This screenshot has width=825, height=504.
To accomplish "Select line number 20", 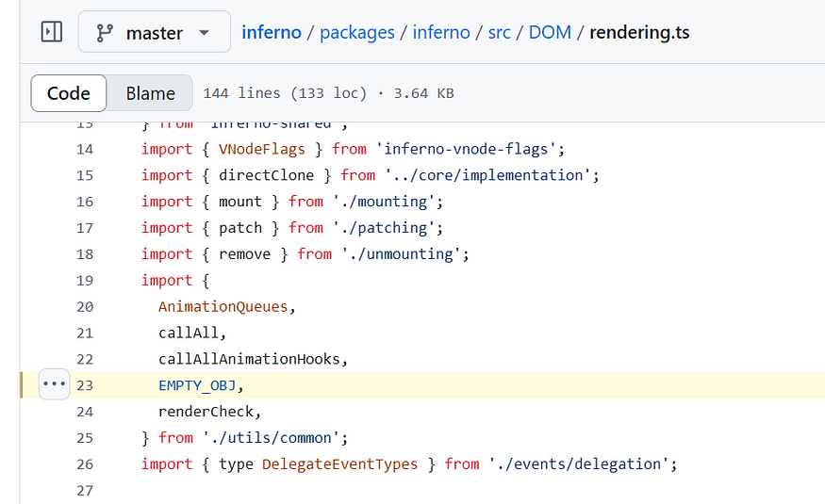I will (85, 307).
